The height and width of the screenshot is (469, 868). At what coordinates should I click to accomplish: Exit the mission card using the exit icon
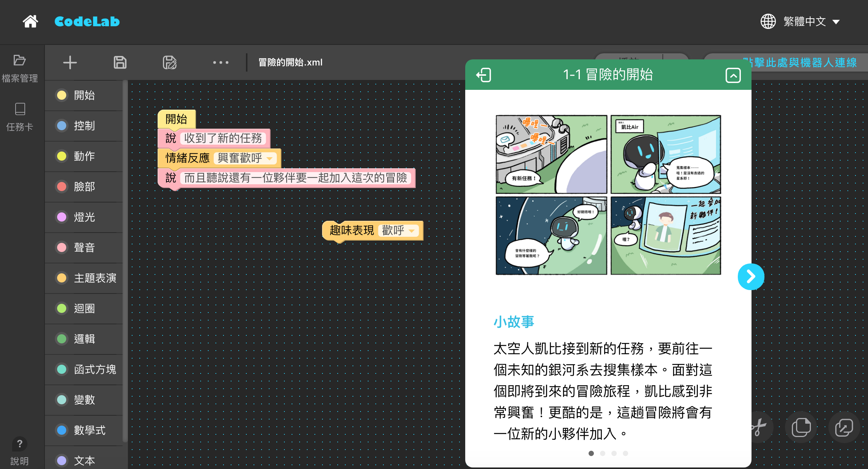(483, 75)
